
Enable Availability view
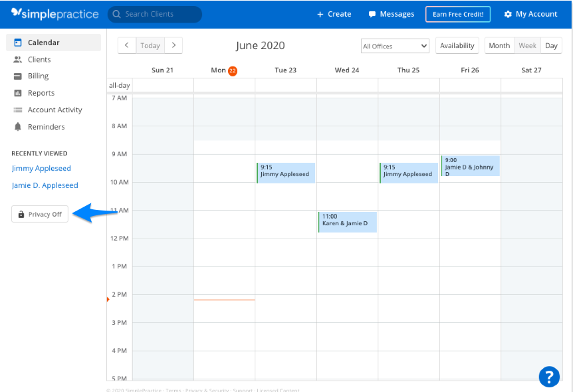457,45
